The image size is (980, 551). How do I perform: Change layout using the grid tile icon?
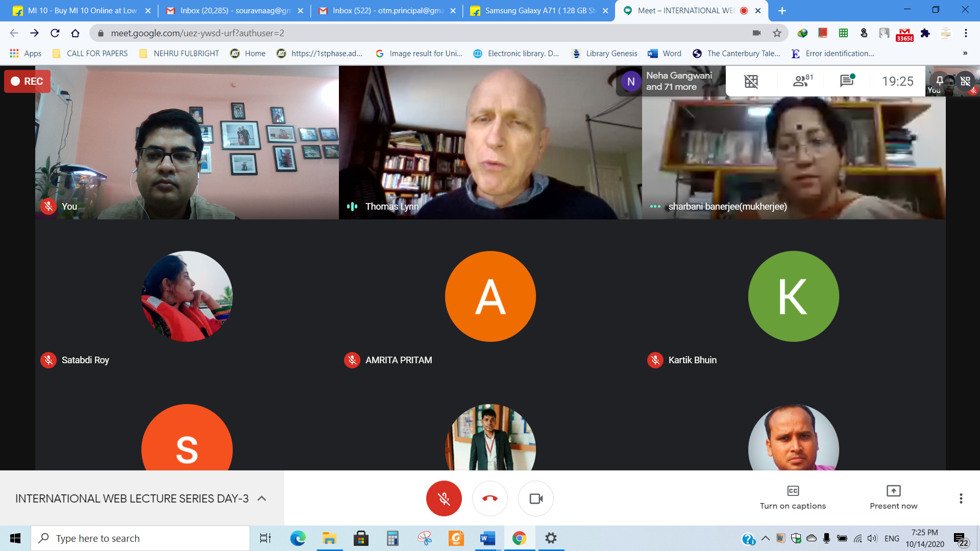751,81
